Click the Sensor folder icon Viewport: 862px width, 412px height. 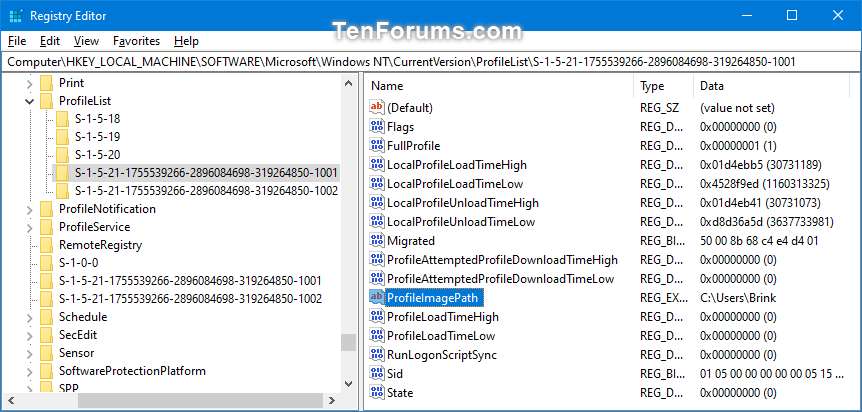coord(46,353)
